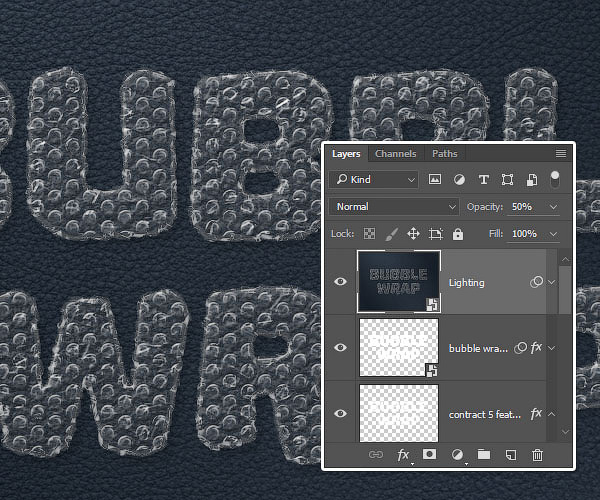Delete layer trash icon
The image size is (600, 500).
pyautogui.click(x=537, y=454)
